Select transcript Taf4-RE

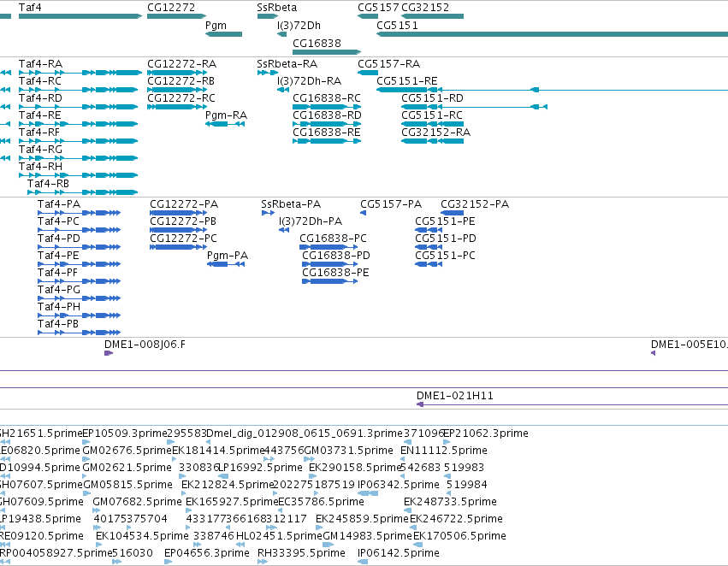tap(79, 124)
